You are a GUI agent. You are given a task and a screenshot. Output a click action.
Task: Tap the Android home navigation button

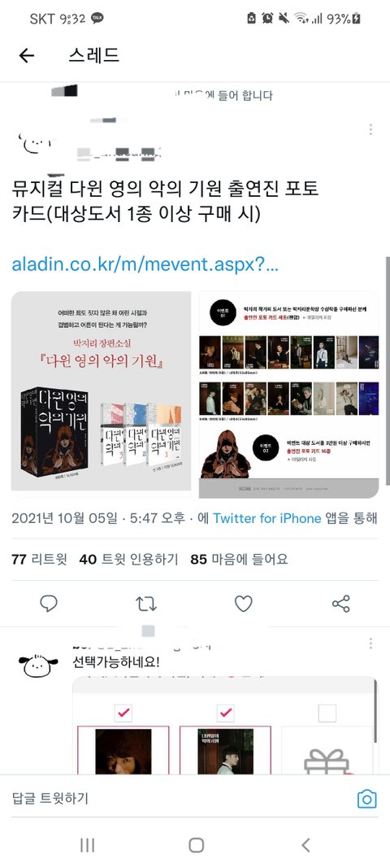click(x=196, y=844)
